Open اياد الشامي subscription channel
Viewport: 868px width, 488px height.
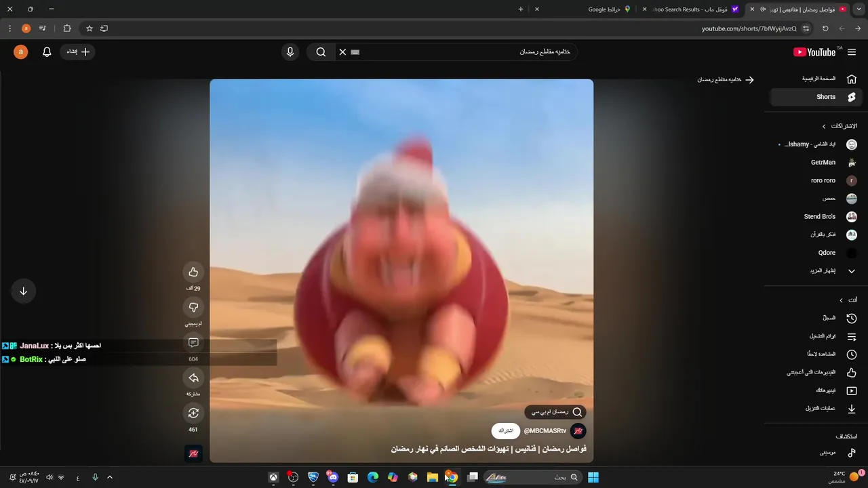816,144
